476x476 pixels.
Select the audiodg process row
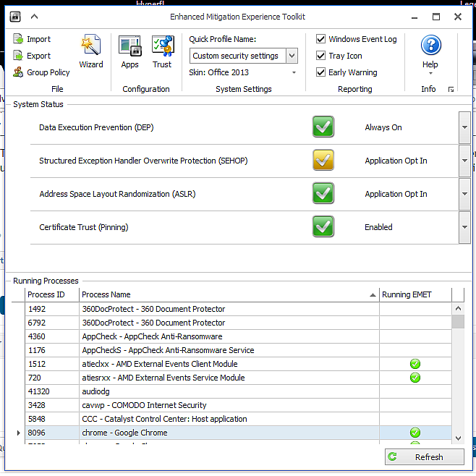click(x=238, y=391)
